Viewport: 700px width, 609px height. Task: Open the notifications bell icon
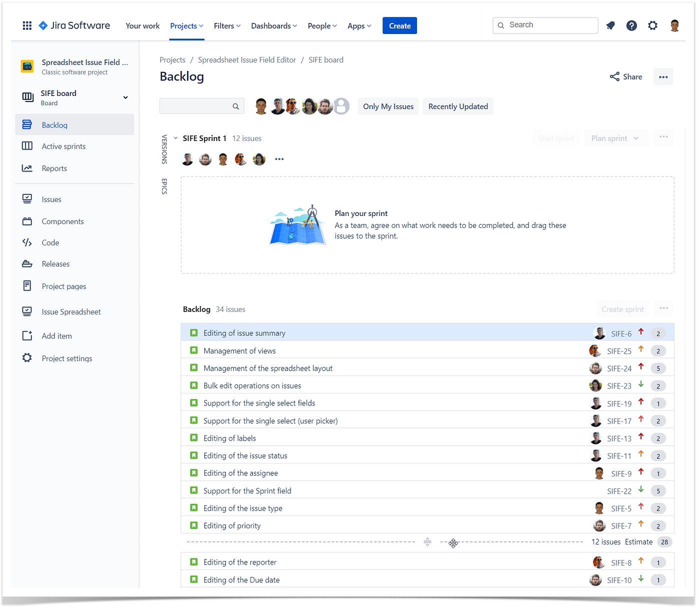pos(610,25)
